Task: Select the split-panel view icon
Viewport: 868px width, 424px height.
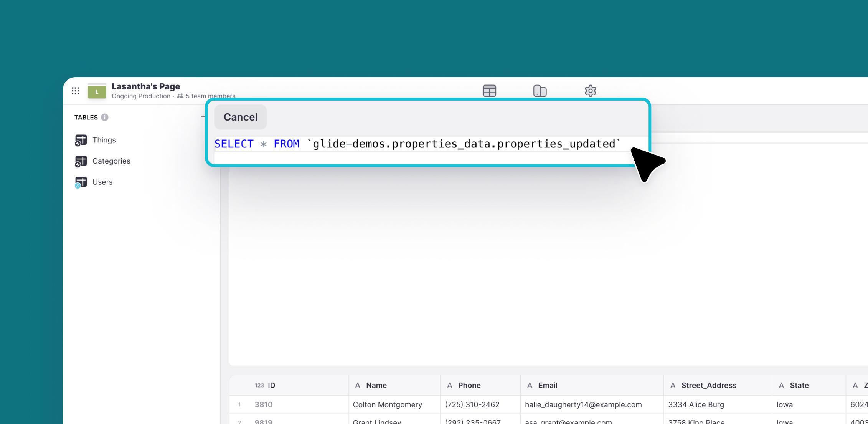Action: point(539,90)
